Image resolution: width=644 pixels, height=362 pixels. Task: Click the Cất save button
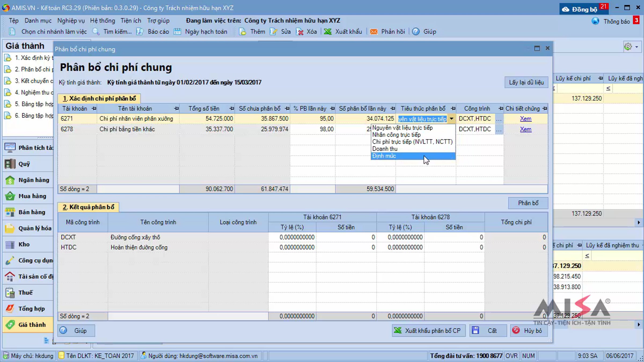click(x=488, y=331)
